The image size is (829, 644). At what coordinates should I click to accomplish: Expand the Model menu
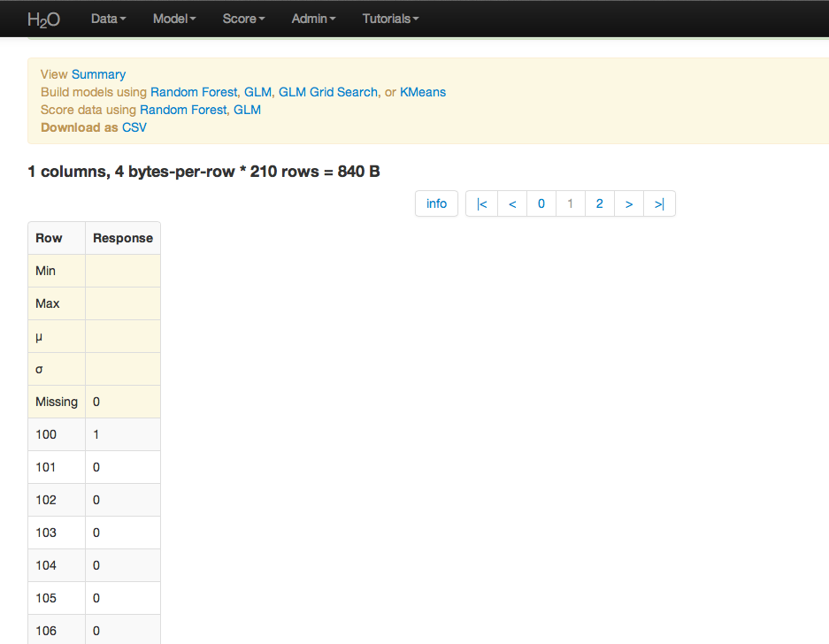click(x=174, y=19)
